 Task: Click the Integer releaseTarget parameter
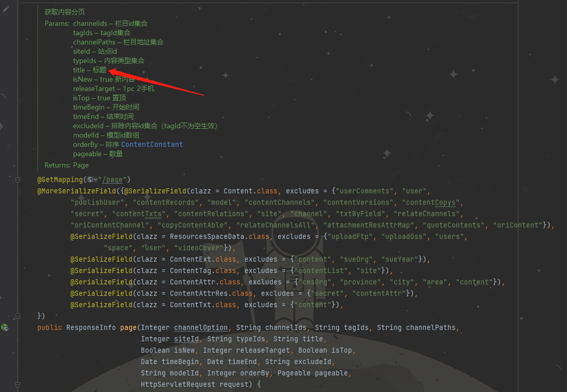pos(246,350)
